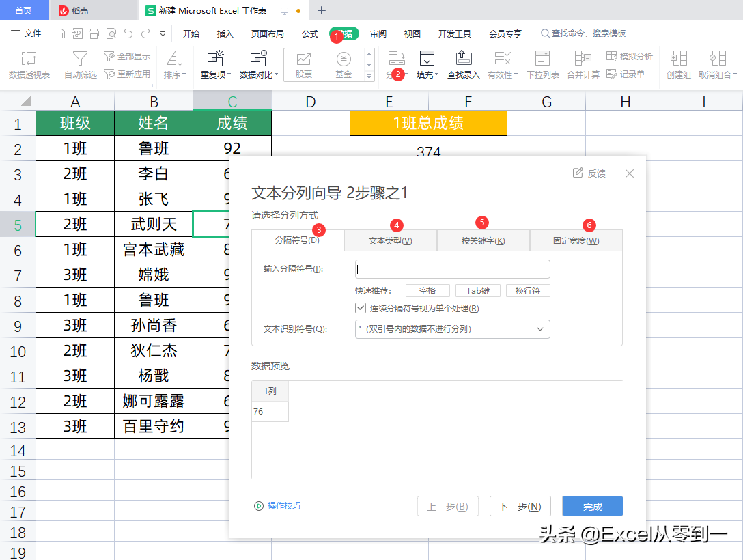Click the 1班总成绩 header cell

click(428, 123)
